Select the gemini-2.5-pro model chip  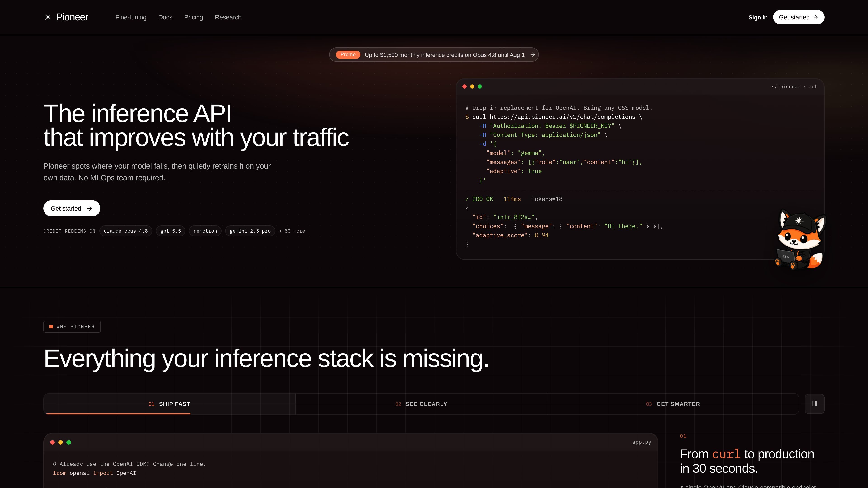(250, 231)
